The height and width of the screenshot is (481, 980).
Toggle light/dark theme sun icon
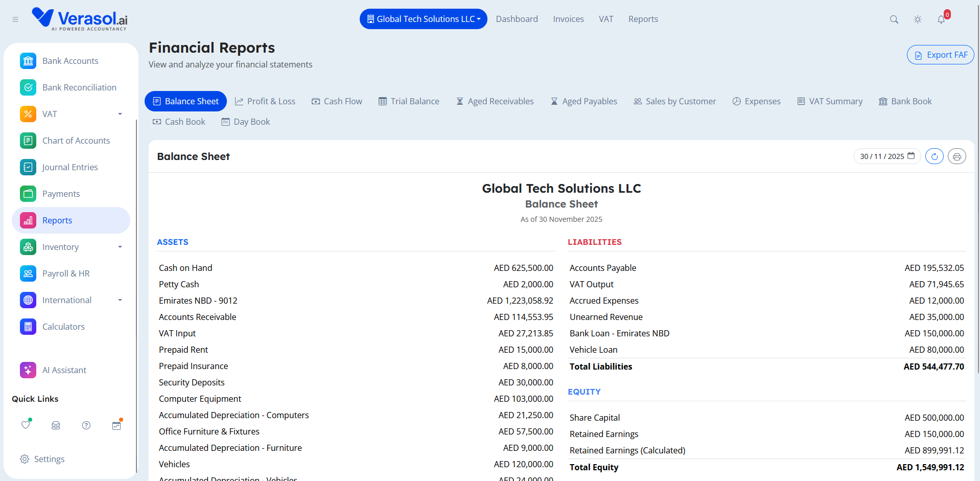pos(918,19)
